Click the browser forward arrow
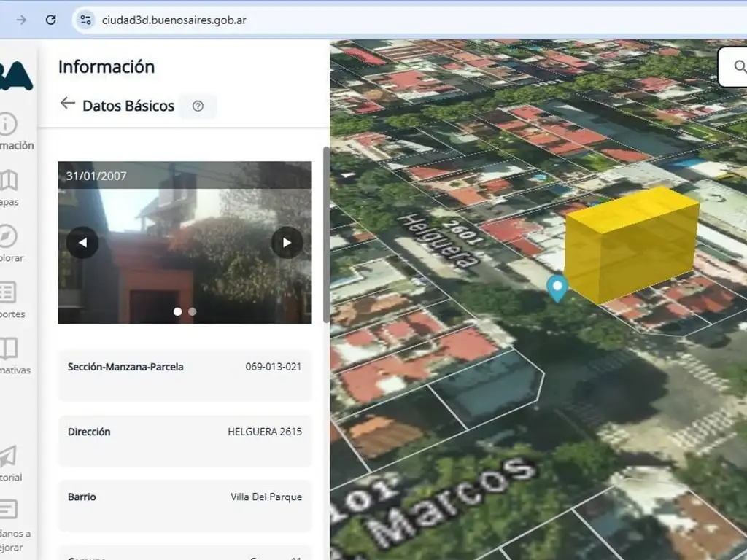The height and width of the screenshot is (560, 747). [21, 20]
